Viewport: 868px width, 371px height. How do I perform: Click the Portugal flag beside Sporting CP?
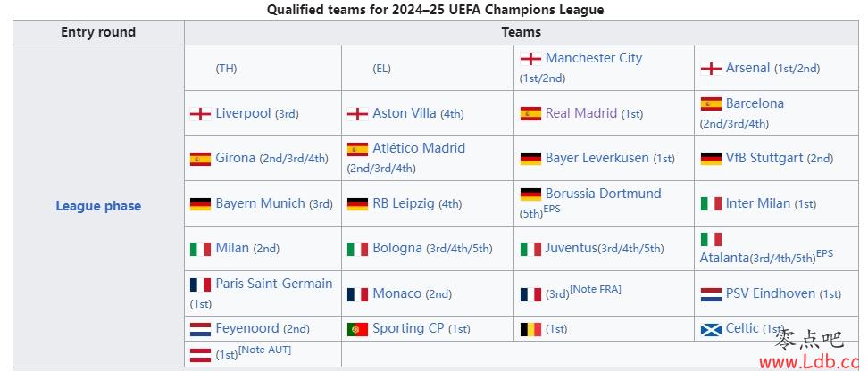[x=357, y=330]
